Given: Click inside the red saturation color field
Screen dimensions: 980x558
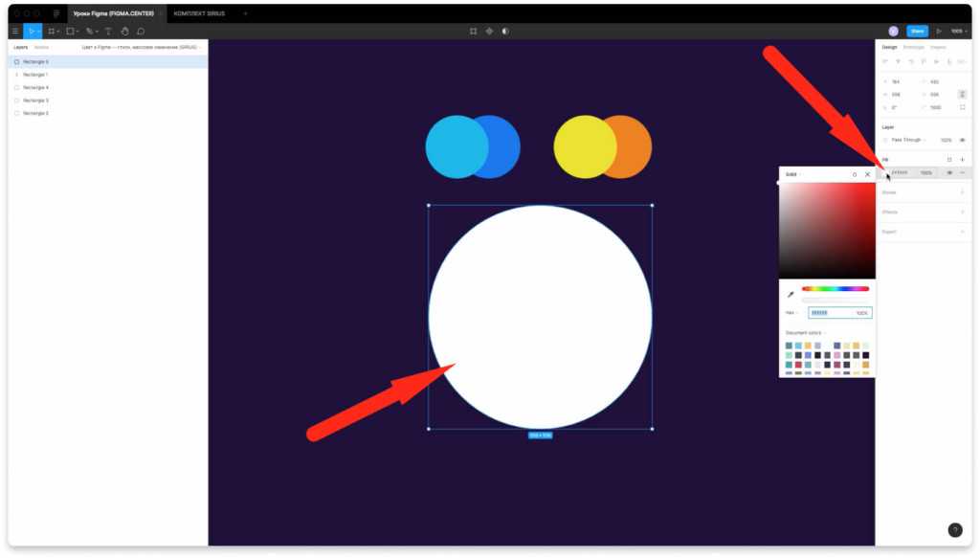Looking at the screenshot, I should [827, 231].
